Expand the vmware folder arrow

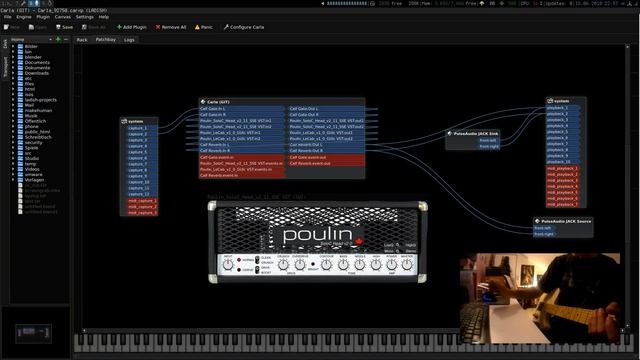[13, 174]
